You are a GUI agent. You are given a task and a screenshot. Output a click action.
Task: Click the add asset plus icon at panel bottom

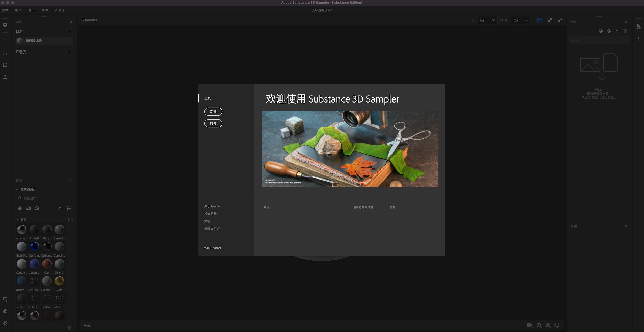click(x=61, y=328)
